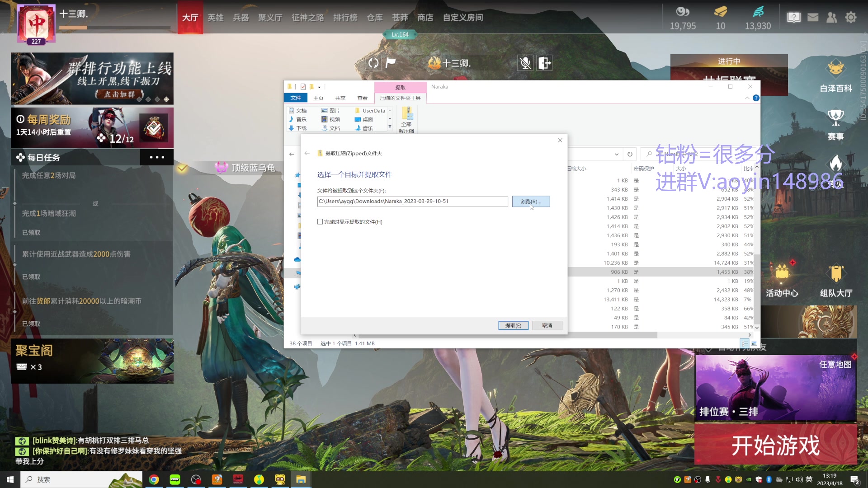Open 活动中心 activity center icon
Screen dimensions: 868x488
782,281
